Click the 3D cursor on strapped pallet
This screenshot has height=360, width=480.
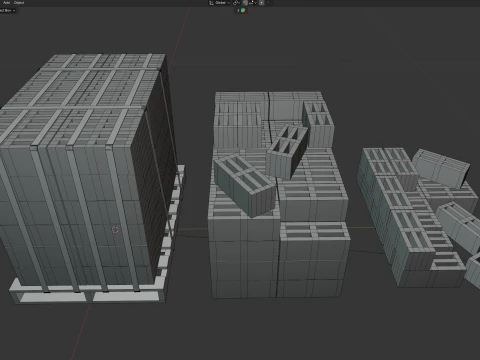(115, 230)
